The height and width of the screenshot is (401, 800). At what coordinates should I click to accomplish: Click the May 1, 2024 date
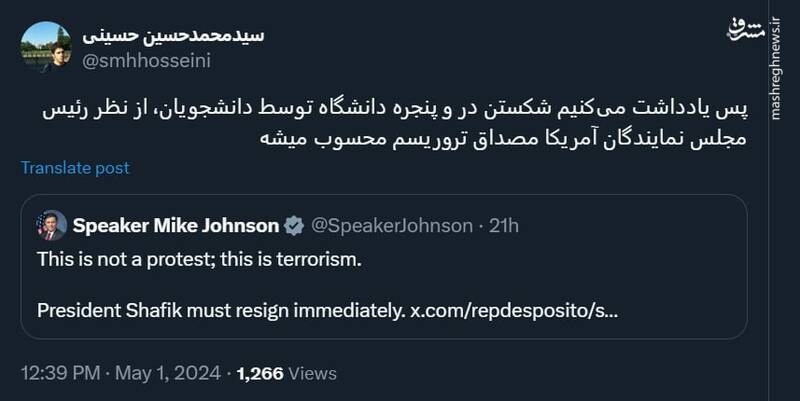[x=167, y=375]
